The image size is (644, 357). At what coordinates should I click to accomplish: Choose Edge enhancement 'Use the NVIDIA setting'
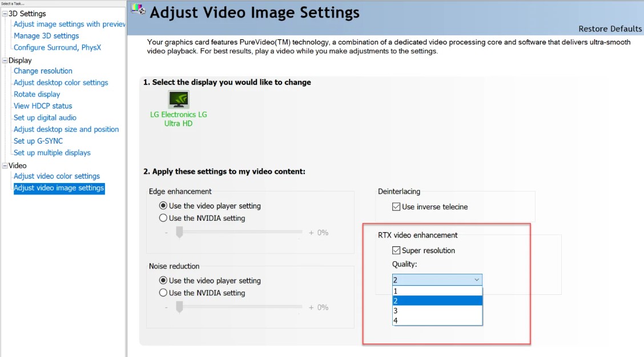163,218
